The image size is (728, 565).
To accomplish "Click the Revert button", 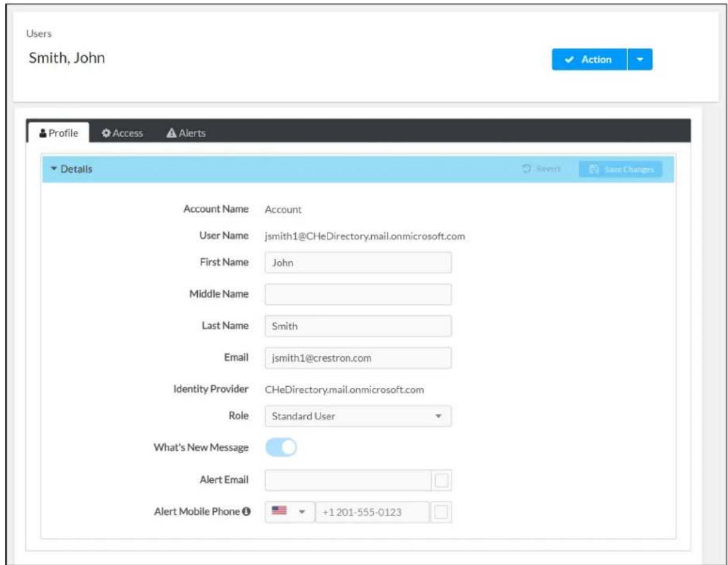I will 541,169.
